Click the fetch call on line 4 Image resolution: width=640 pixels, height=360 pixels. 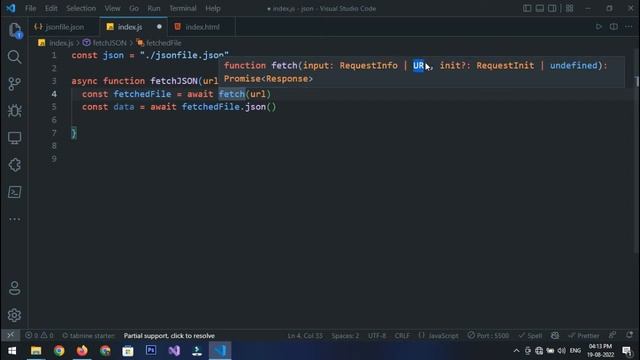pyautogui.click(x=231, y=94)
